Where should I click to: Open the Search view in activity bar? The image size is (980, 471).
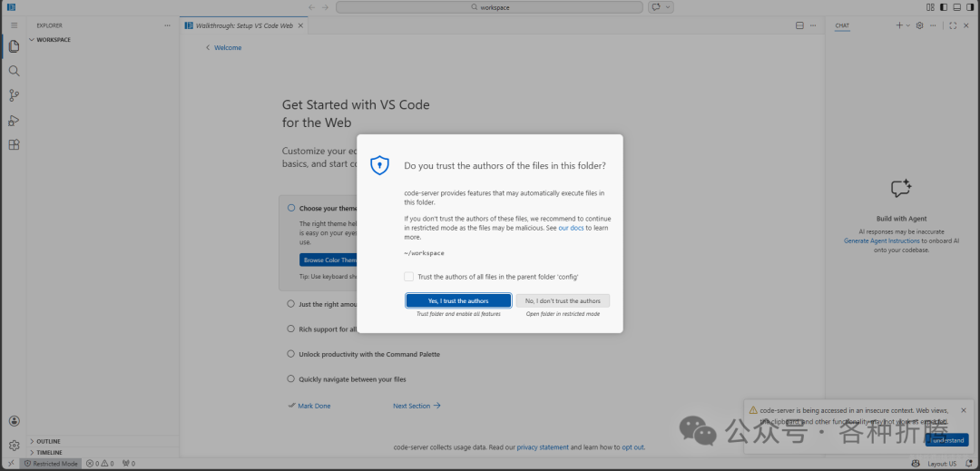[13, 71]
